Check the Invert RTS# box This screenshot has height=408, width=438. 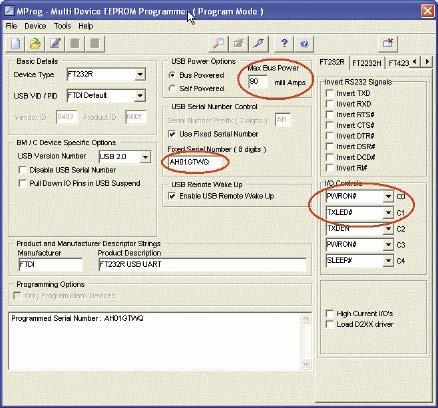[329, 115]
